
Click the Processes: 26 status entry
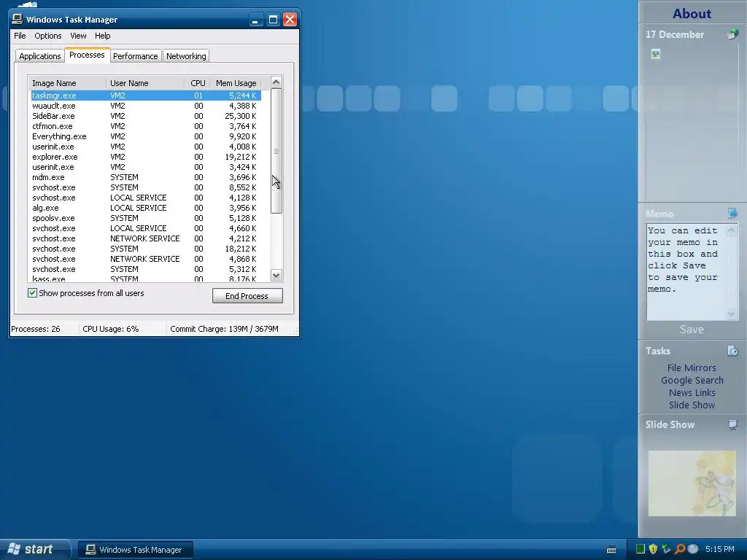coord(36,329)
